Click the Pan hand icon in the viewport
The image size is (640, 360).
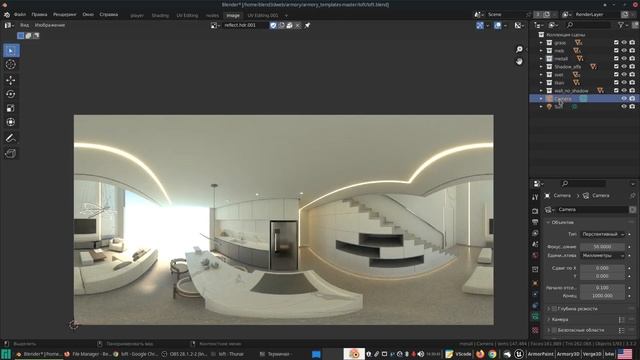(519, 62)
